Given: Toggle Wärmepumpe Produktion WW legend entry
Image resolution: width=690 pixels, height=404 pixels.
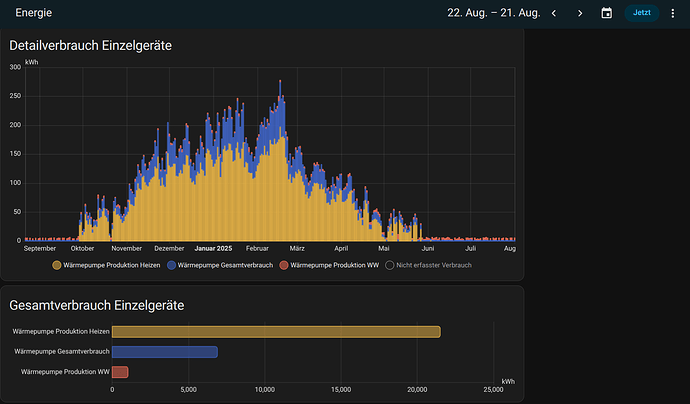Looking at the screenshot, I should [x=330, y=265].
